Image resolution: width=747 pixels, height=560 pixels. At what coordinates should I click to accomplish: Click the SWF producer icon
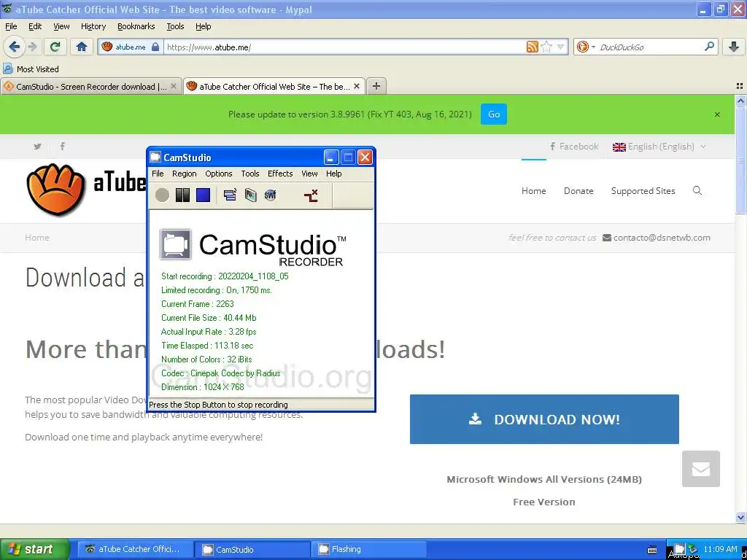[270, 195]
